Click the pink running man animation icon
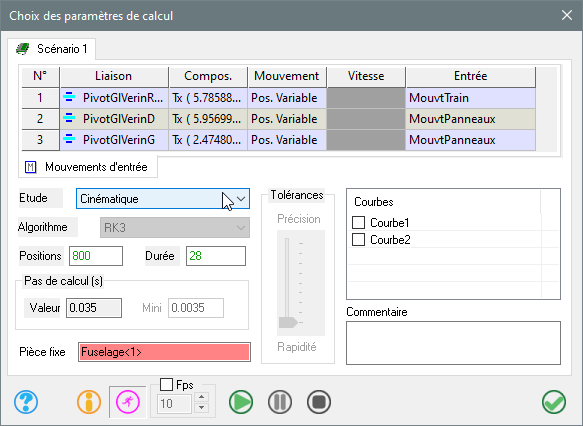Screen dimensions: 583x426 (x=128, y=402)
